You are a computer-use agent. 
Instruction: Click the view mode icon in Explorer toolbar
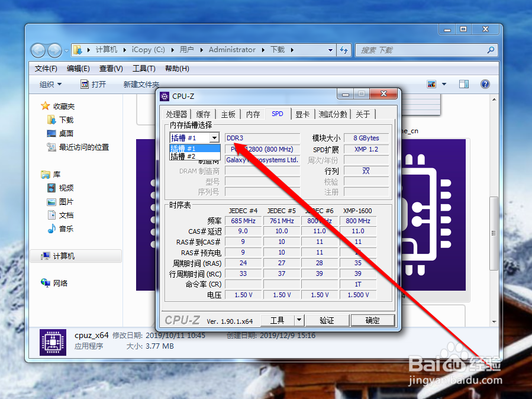431,84
